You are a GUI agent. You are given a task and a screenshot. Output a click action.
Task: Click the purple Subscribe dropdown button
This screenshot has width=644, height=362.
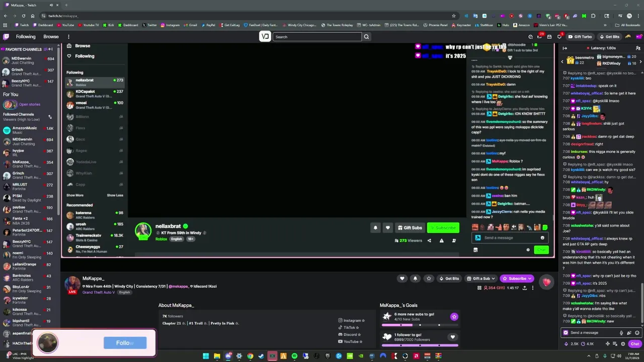(x=517, y=279)
